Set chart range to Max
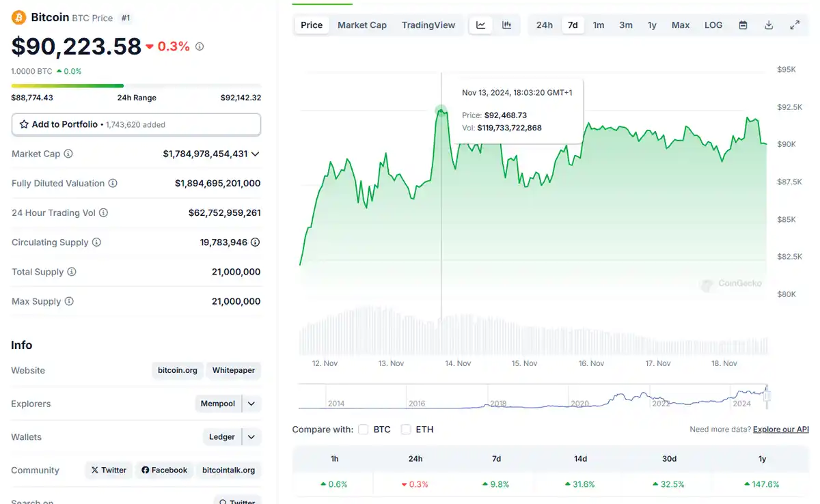The image size is (820, 504). [x=681, y=25]
